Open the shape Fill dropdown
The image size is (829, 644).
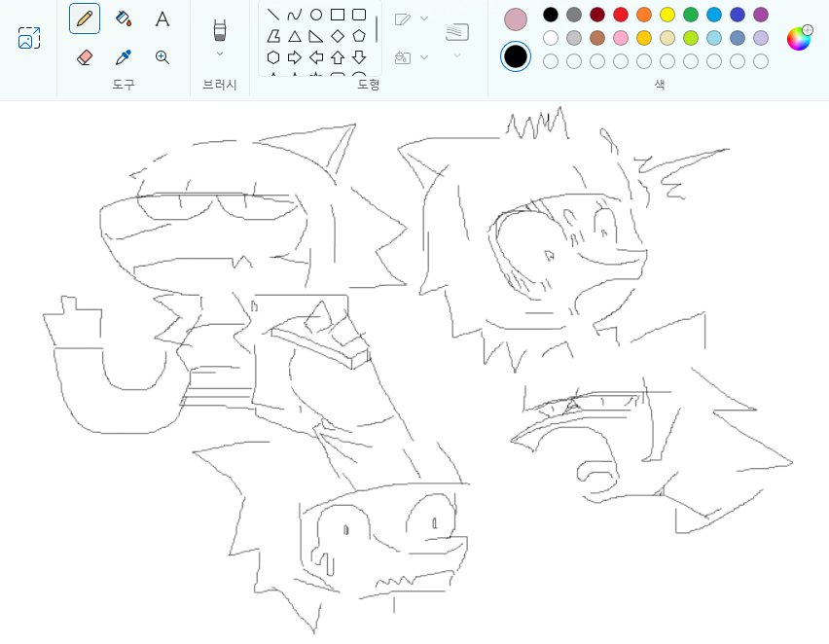(424, 57)
